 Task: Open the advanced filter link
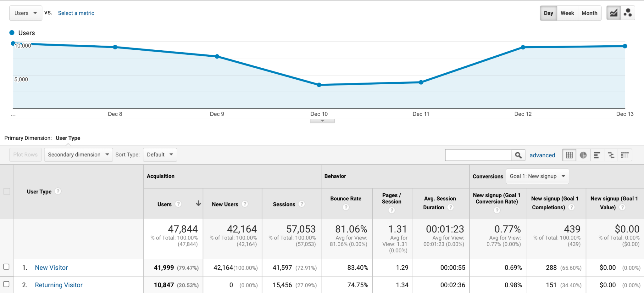click(542, 155)
